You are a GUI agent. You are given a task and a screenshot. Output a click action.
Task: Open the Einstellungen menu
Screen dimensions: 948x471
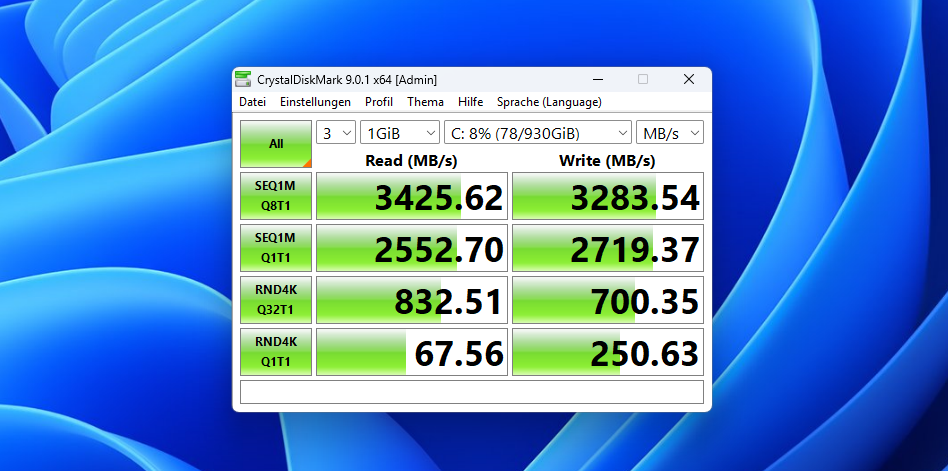tap(315, 102)
